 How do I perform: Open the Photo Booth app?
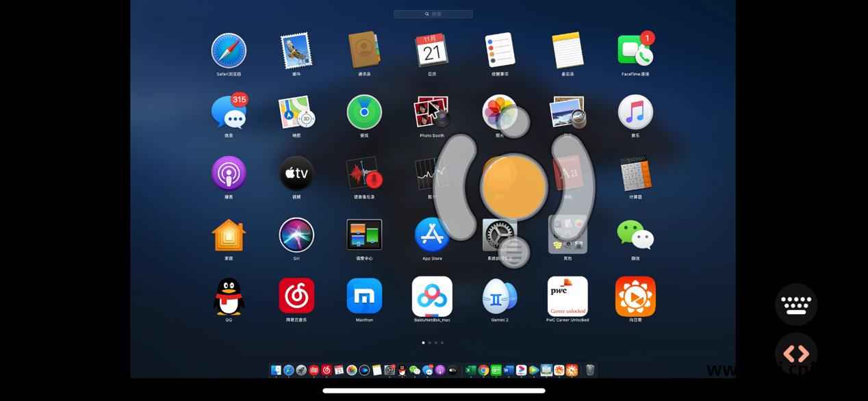tap(432, 112)
